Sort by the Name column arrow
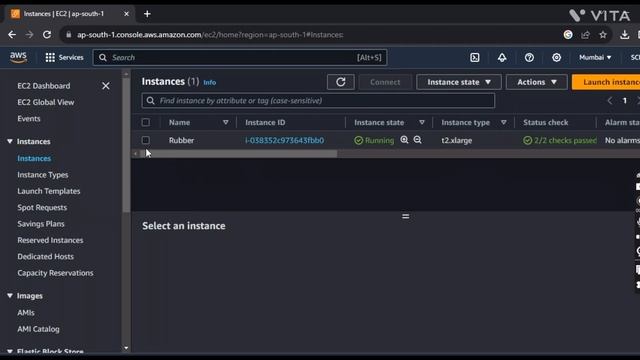The image size is (640, 360). (x=226, y=122)
